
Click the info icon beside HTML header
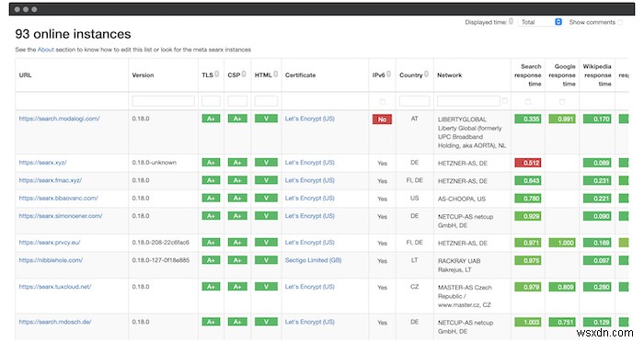[276, 74]
